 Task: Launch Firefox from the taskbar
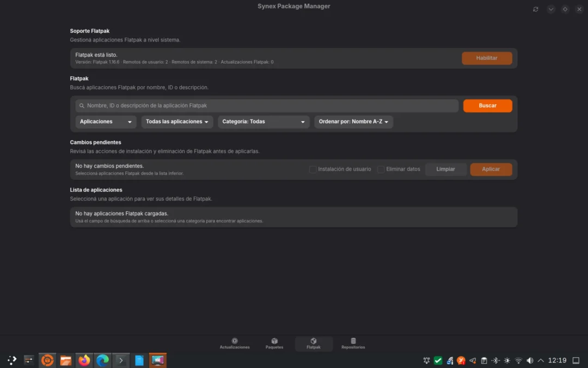(x=84, y=360)
